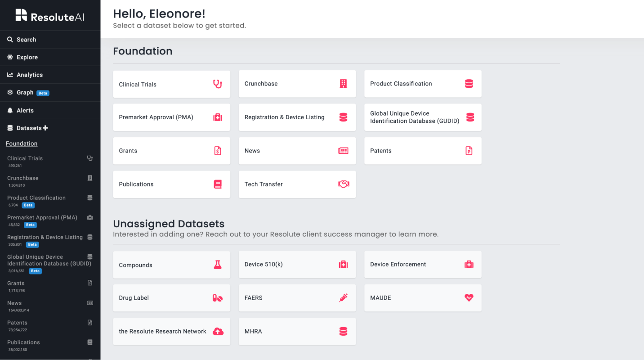Select the Tech Transfer handshake icon

(x=343, y=184)
